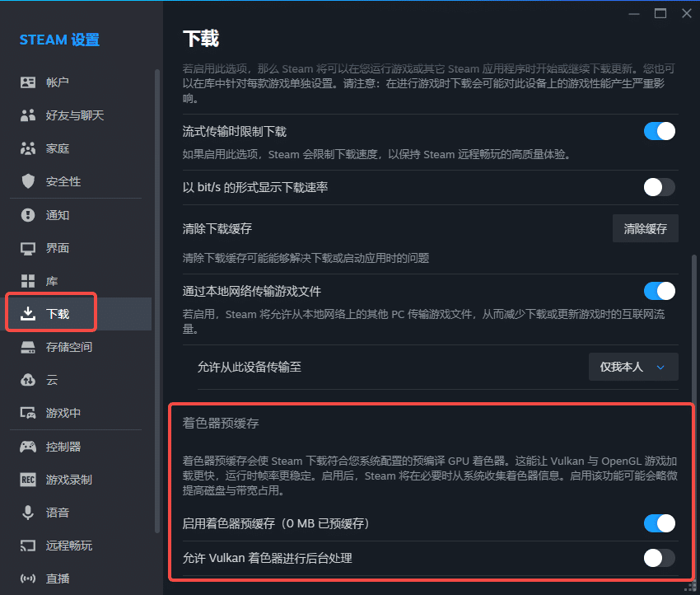Screen dimensions: 700x595
Task: Open the 通知 settings label
Action: pyautogui.click(x=58, y=215)
